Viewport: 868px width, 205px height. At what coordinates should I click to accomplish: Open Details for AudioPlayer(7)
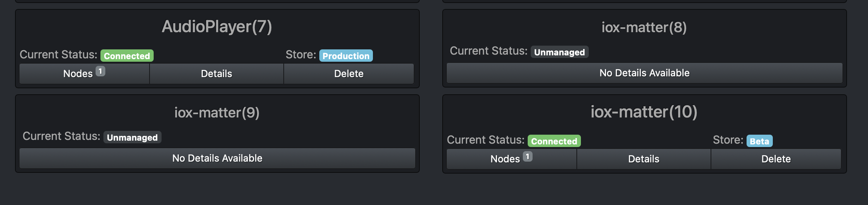pos(216,74)
